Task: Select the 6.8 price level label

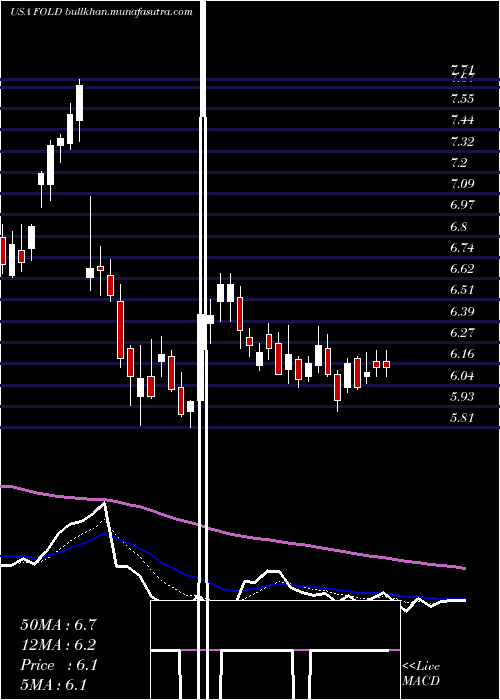Action: point(458,227)
